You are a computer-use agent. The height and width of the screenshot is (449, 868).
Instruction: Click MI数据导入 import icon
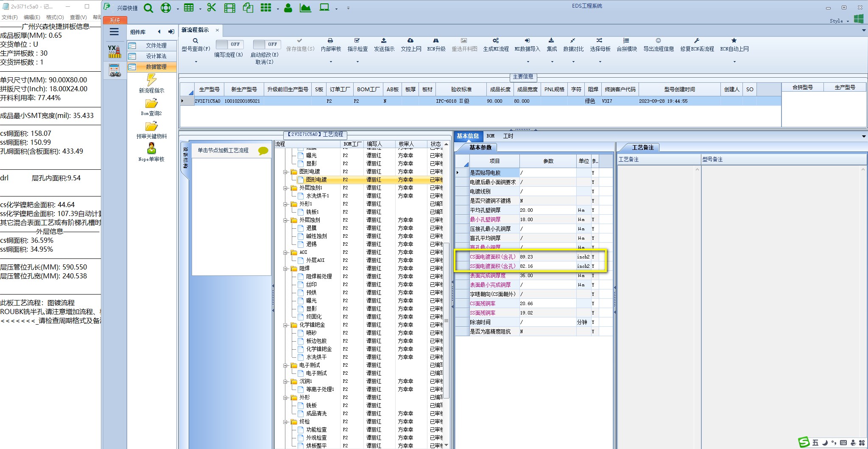(527, 40)
